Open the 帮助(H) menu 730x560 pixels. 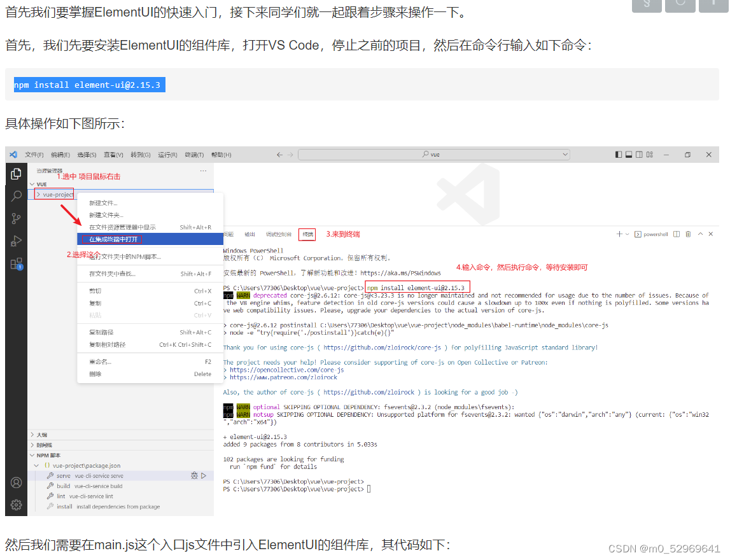[221, 155]
